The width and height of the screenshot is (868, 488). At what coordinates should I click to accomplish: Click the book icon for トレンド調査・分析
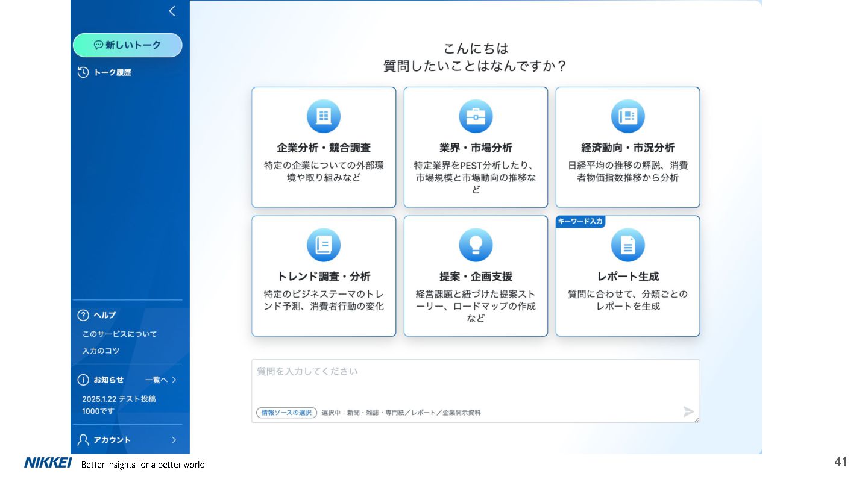(324, 245)
